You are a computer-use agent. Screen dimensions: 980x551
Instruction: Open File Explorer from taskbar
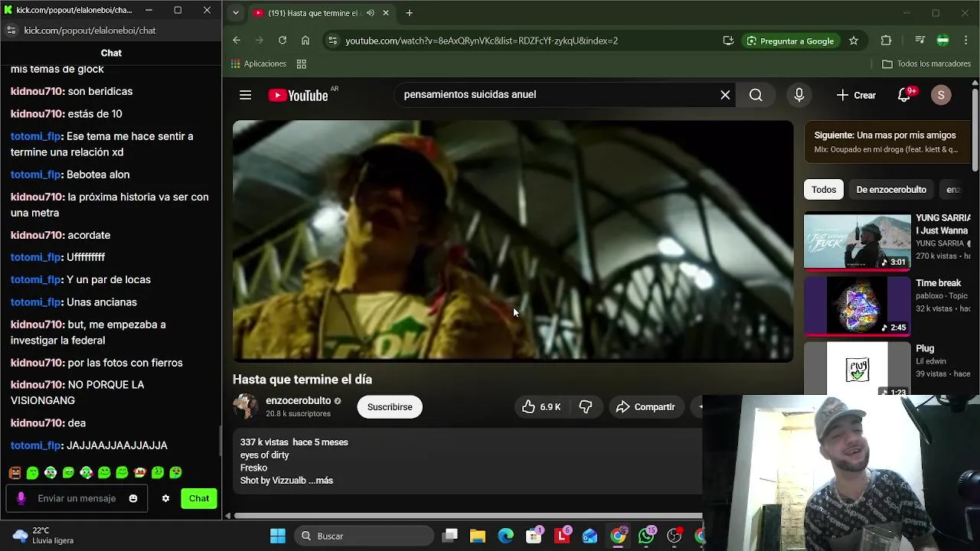(478, 536)
